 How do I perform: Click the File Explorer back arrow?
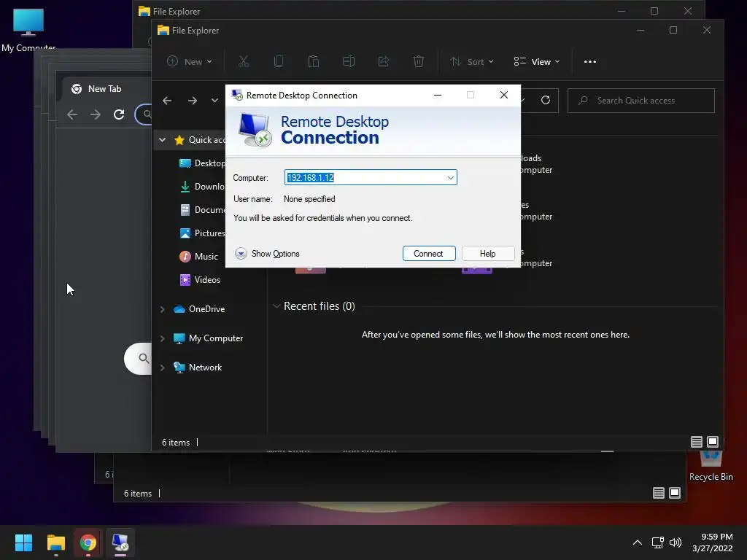click(167, 101)
